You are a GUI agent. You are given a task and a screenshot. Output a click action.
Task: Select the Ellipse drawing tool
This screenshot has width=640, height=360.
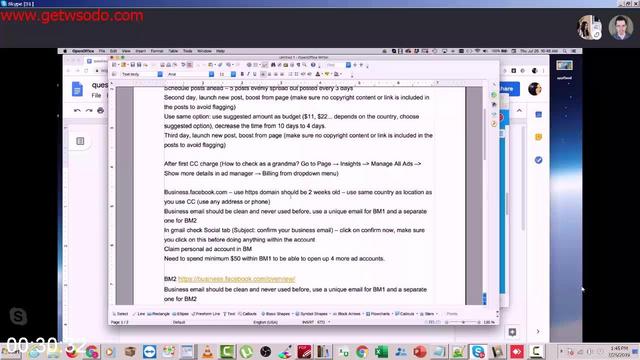coord(180,314)
